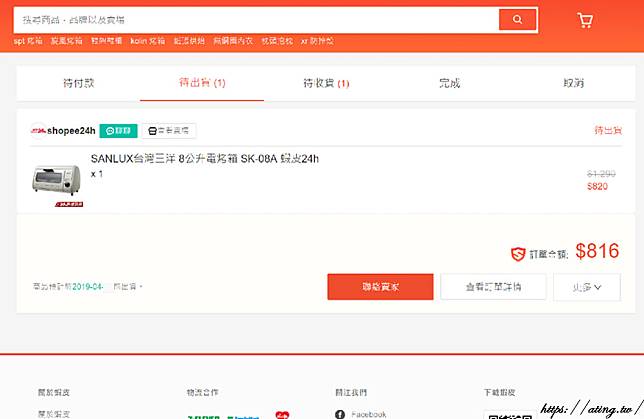Expand the 'more' dropdown button

point(587,287)
